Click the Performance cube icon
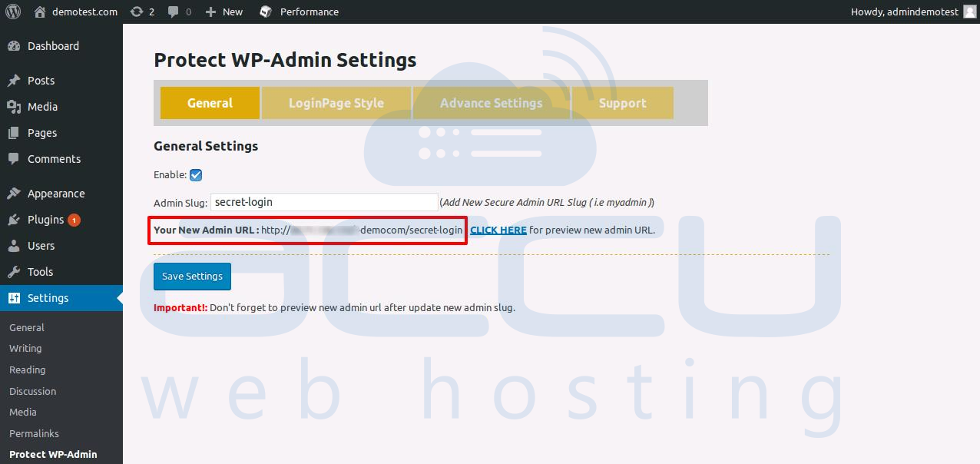This screenshot has width=980, height=464. pyautogui.click(x=266, y=12)
